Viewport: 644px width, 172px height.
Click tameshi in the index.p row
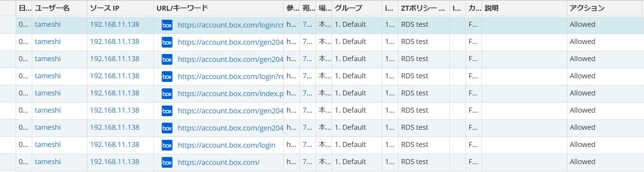(x=48, y=93)
